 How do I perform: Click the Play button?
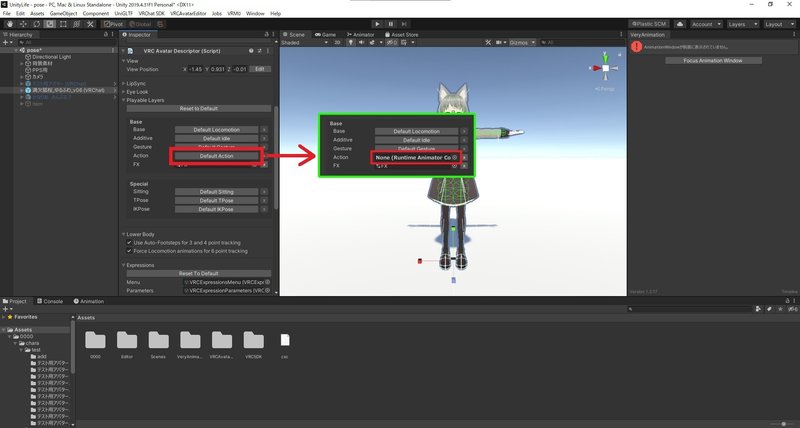coord(377,24)
